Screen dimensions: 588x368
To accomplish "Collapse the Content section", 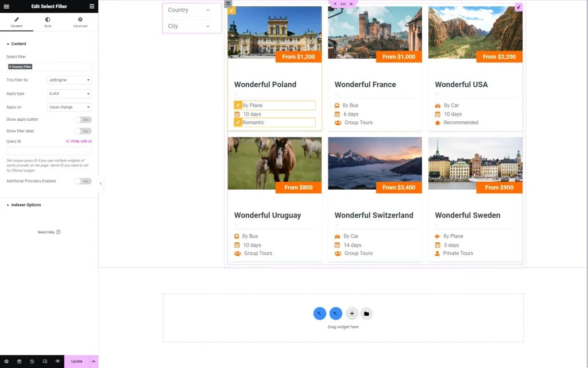I will click(17, 44).
